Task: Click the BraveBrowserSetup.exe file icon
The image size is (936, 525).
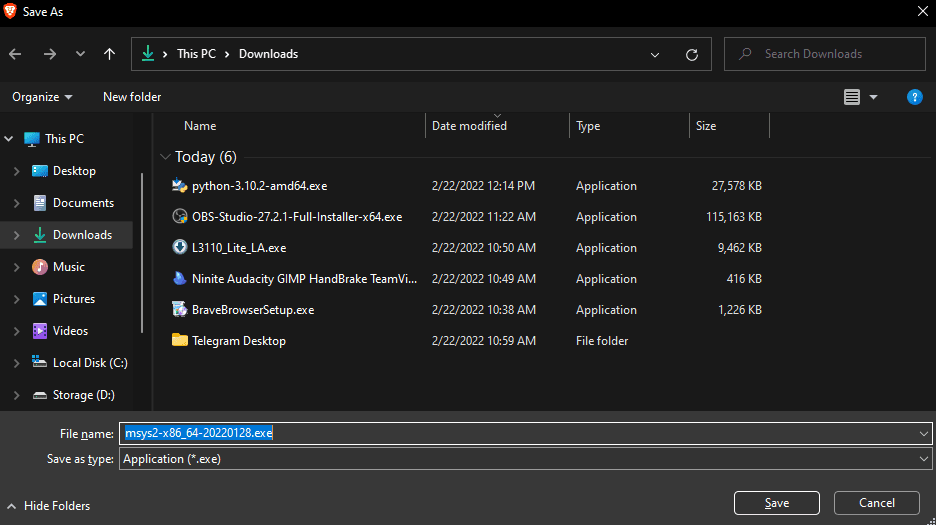Action: coord(180,310)
